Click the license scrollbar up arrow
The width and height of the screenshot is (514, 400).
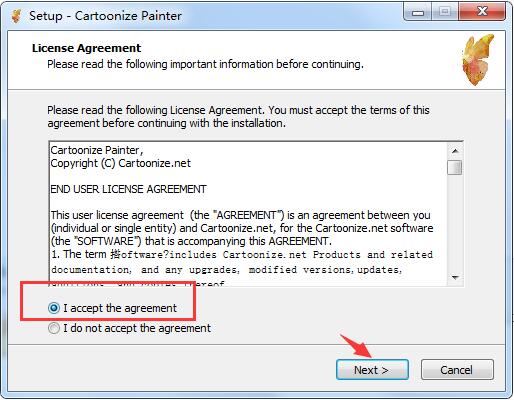coord(455,151)
